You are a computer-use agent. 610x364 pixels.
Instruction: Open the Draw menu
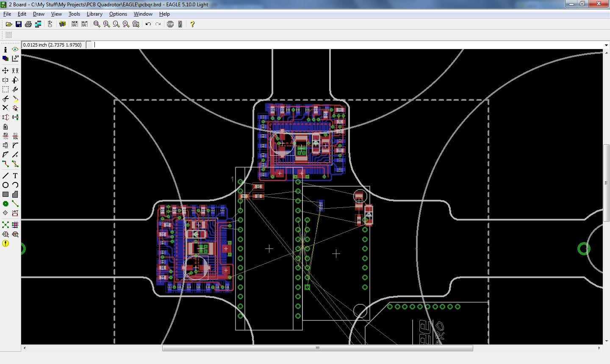coord(39,14)
